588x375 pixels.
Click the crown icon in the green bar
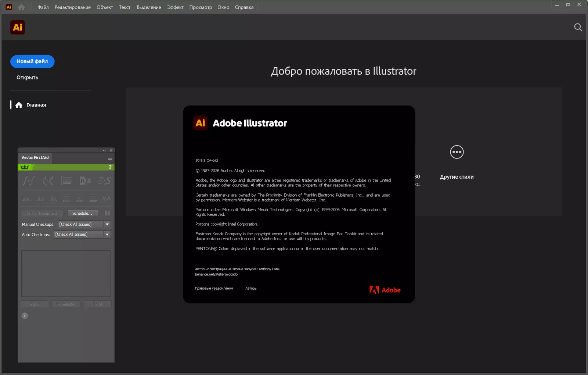[x=25, y=167]
